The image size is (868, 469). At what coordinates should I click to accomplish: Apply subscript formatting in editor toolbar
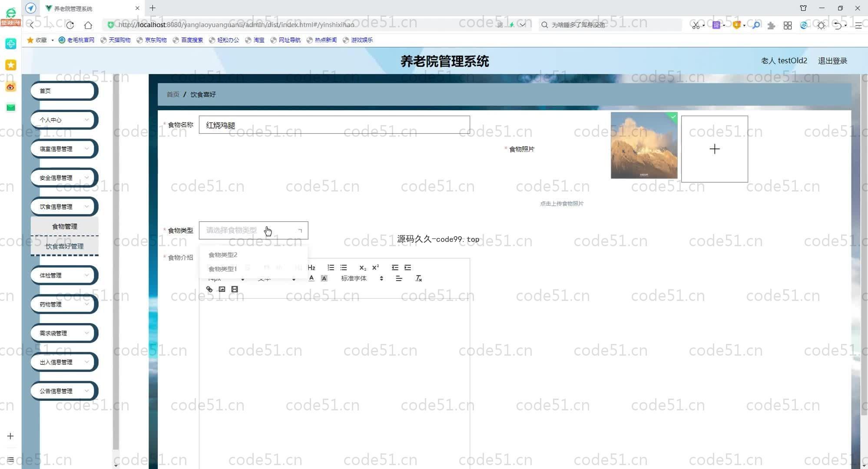coord(362,268)
